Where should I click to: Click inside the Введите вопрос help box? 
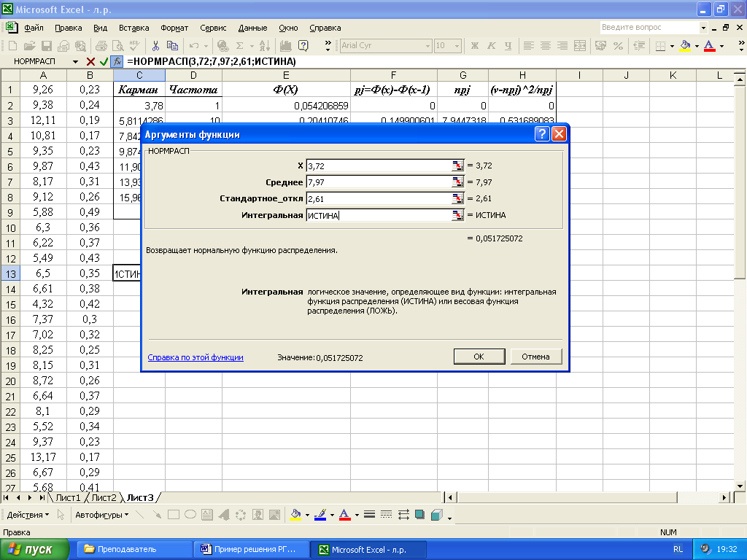coord(650,28)
